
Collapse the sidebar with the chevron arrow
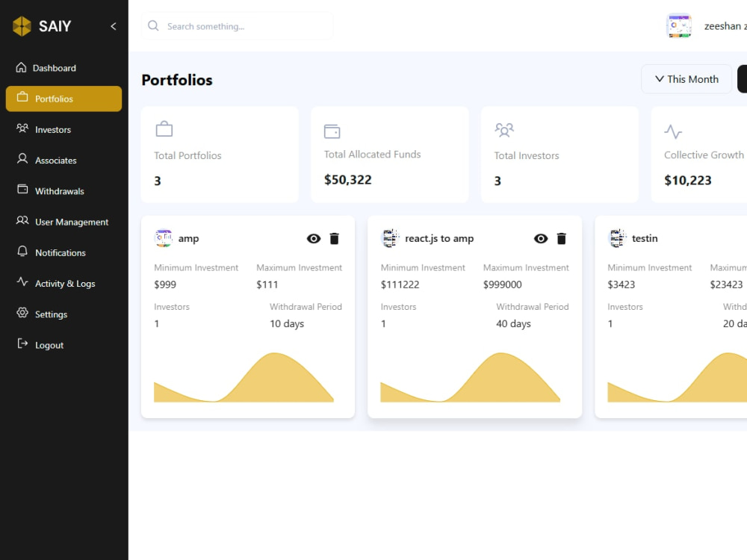[114, 26]
